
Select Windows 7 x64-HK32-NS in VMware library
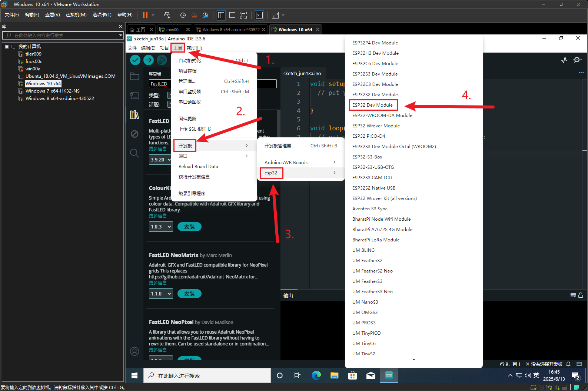(52, 91)
